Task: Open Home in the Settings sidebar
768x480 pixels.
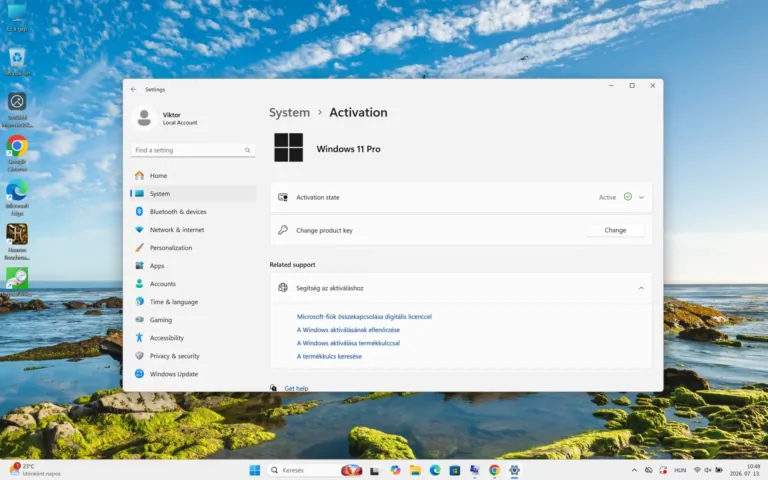Action: [193, 175]
